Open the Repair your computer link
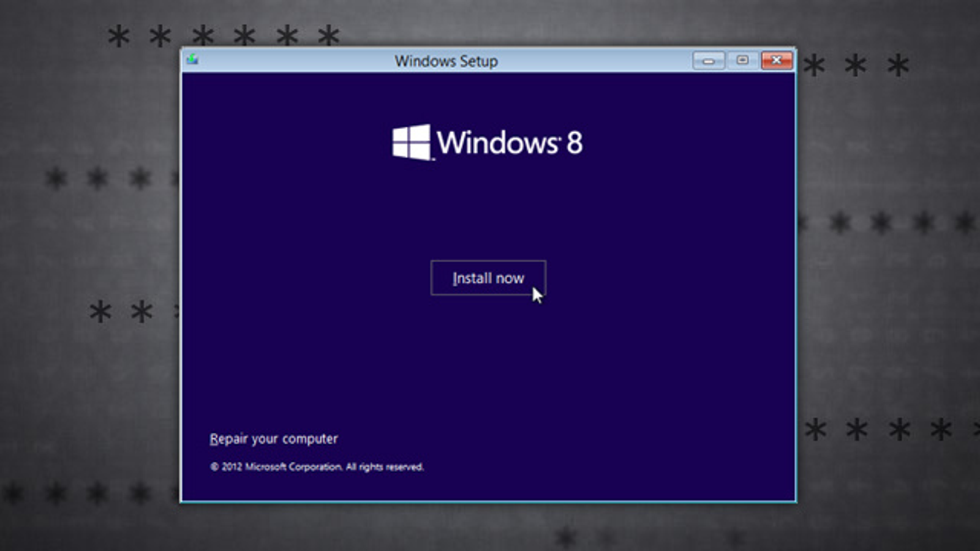The width and height of the screenshot is (980, 551). pos(274,439)
